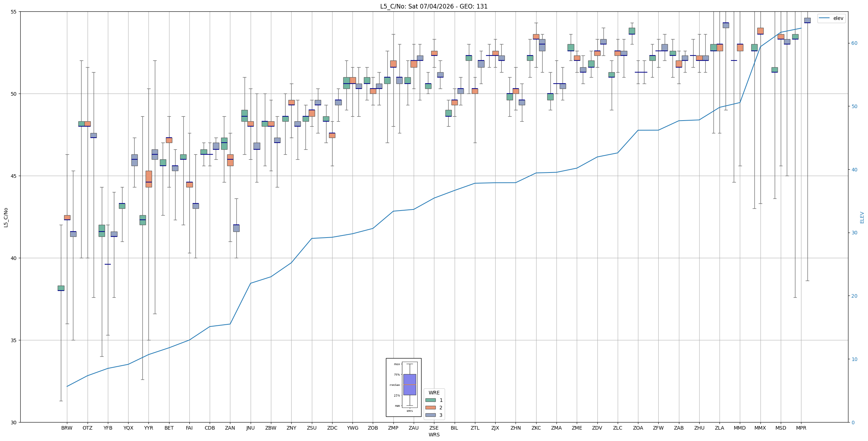Click the green WRE 1 legend swatch
Screen dimensions: 868x441
[x=430, y=400]
